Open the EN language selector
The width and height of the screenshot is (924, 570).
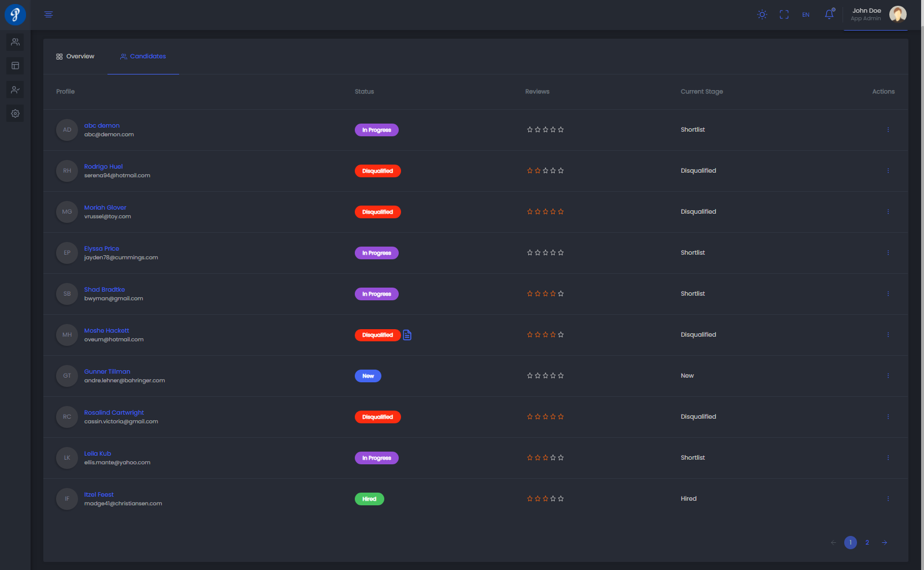tap(806, 15)
